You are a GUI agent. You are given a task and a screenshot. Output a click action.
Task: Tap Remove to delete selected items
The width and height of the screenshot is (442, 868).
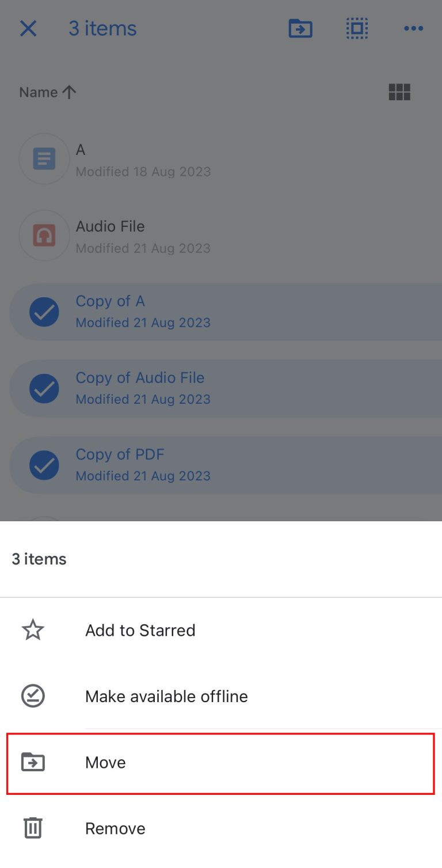point(115,828)
